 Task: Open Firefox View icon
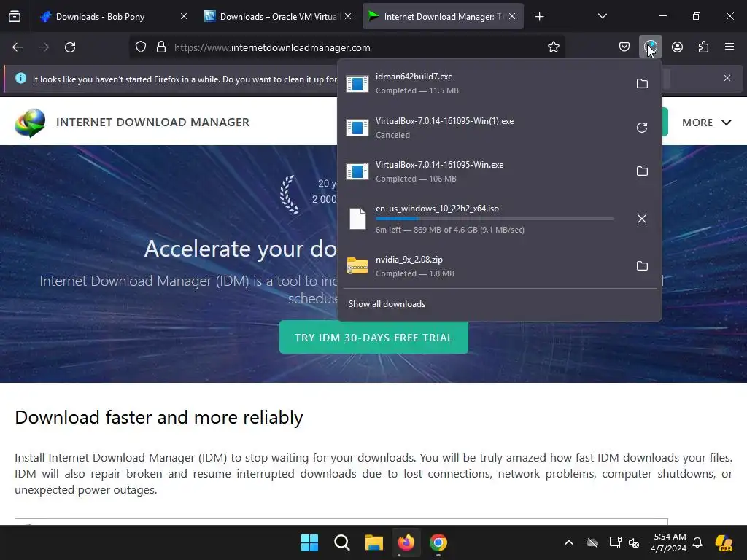pyautogui.click(x=15, y=17)
